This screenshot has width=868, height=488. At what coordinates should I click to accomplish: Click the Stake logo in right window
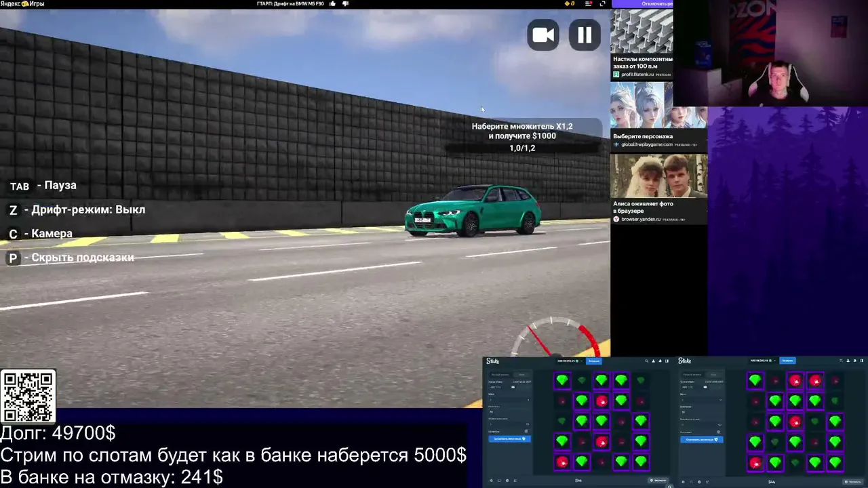[685, 361]
